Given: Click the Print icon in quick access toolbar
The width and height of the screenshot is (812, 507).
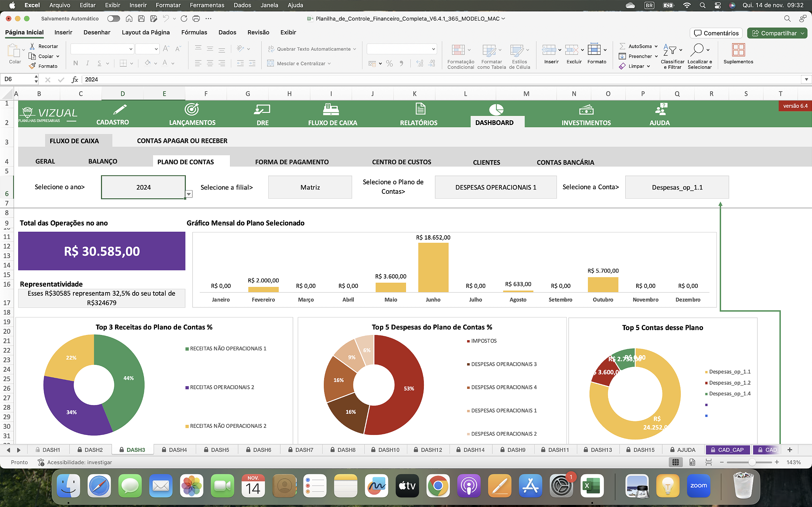Looking at the screenshot, I should [x=196, y=19].
